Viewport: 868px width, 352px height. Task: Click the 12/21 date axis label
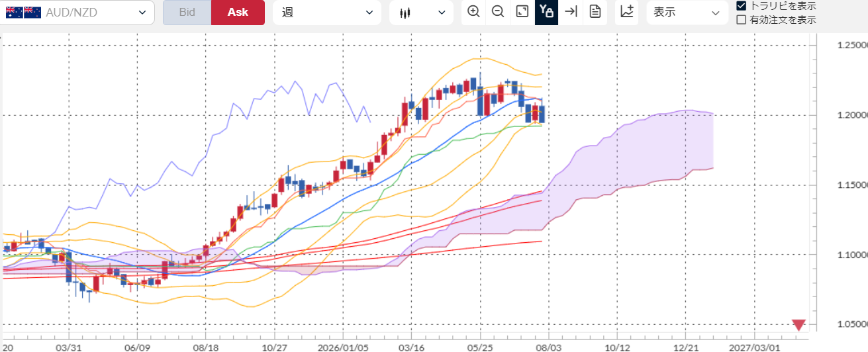pyautogui.click(x=686, y=347)
